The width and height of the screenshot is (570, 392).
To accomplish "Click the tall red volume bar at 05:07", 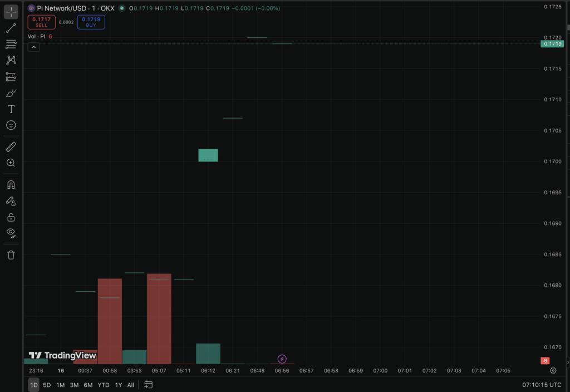I will pyautogui.click(x=159, y=318).
